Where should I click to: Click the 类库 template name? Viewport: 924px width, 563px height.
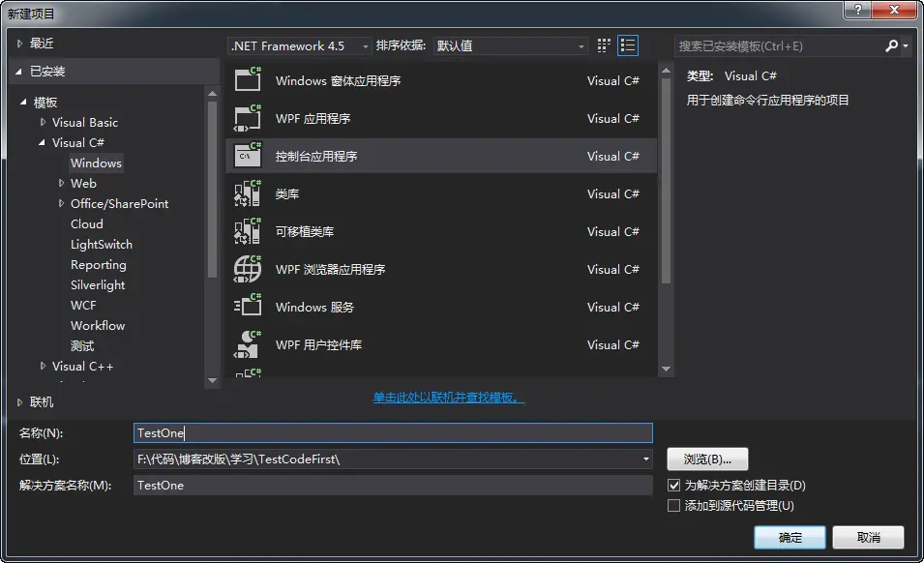pos(287,193)
